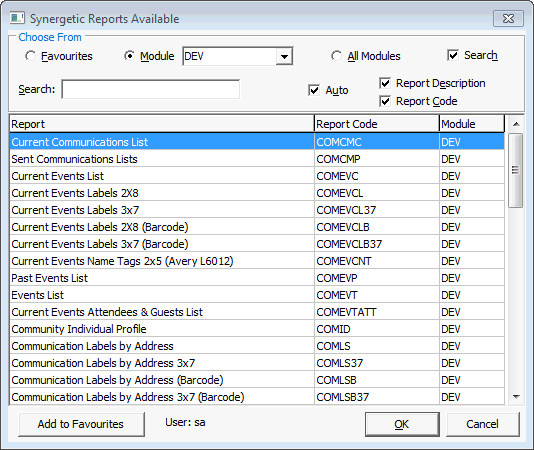Click the Cancel button
Viewport: 534px width, 450px height.
click(x=483, y=424)
